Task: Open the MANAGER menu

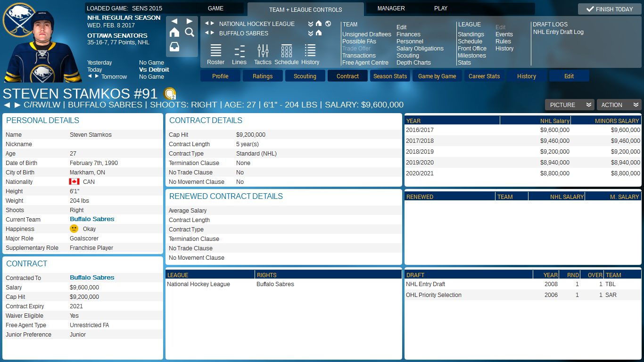Action: [x=391, y=8]
